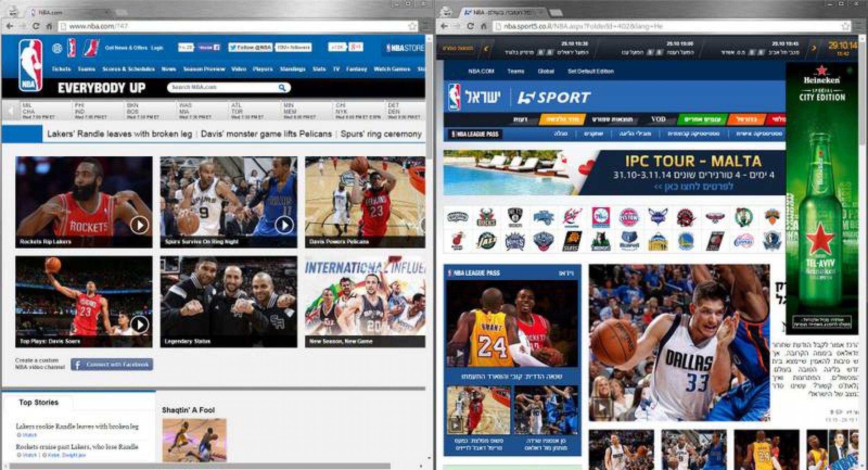Click the Boston Celtics team logo
Viewport: 868px width, 470px height.
pos(743,217)
